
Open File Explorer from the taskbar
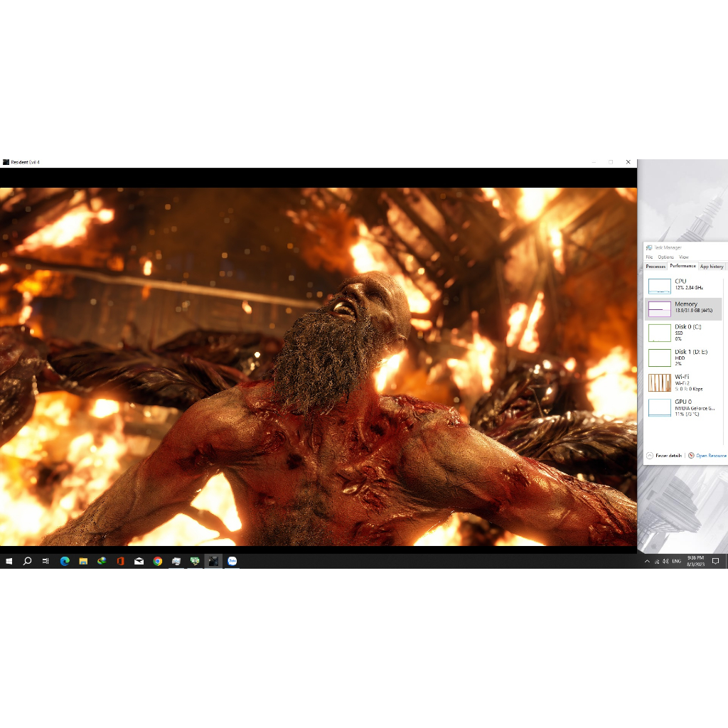click(83, 561)
